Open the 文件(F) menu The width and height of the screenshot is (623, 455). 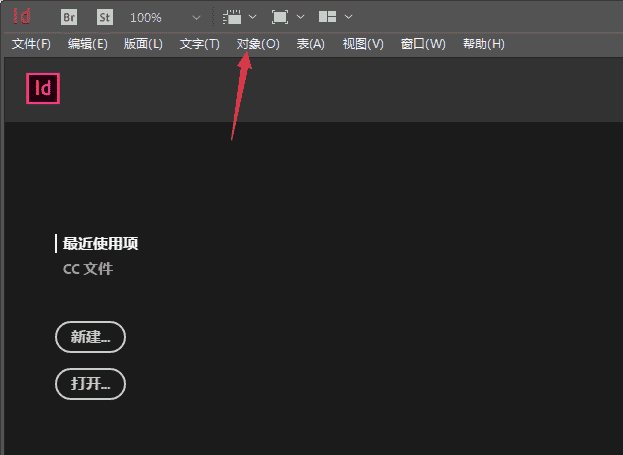click(31, 44)
